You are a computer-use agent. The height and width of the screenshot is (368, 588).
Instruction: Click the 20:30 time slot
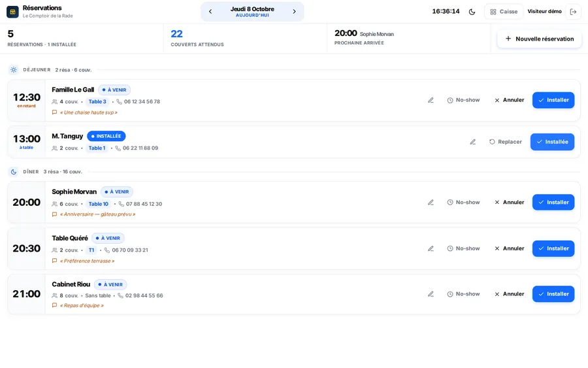click(26, 248)
